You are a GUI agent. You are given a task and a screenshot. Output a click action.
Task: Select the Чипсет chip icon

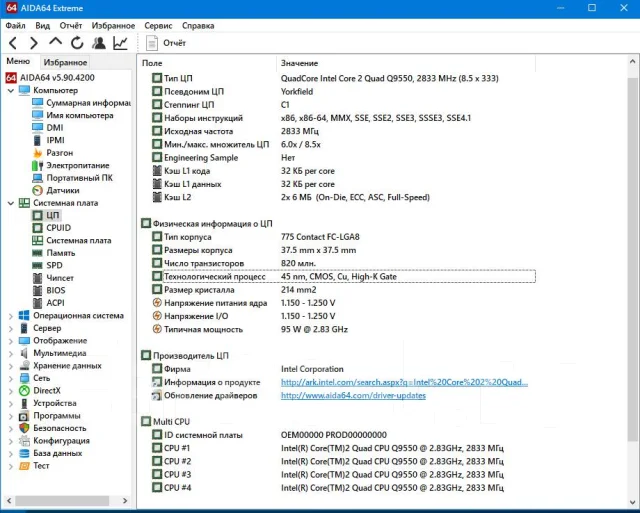click(38, 278)
